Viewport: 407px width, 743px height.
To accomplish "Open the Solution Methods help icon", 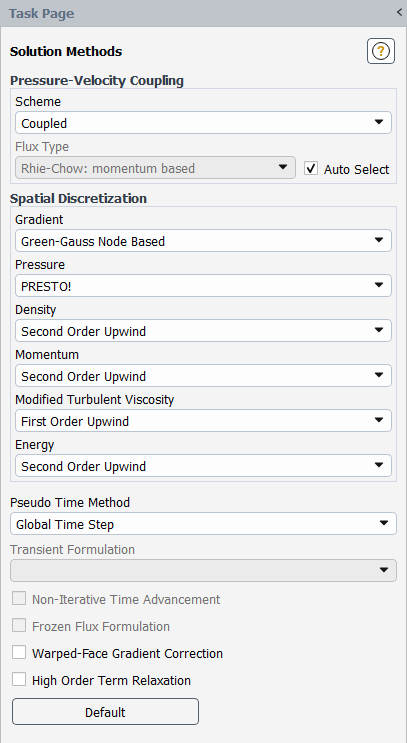I will [x=380, y=51].
